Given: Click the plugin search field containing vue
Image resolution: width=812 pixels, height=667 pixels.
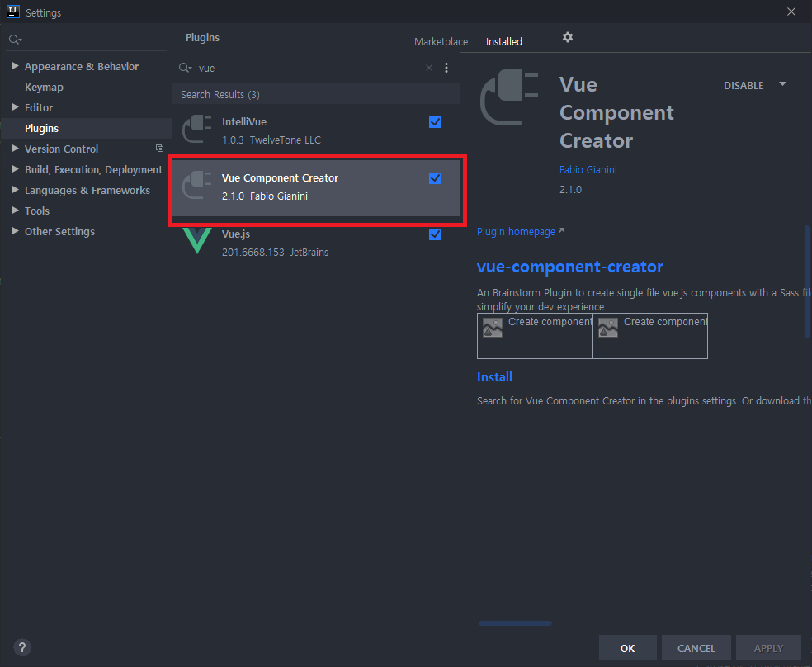Looking at the screenshot, I should click(x=309, y=68).
